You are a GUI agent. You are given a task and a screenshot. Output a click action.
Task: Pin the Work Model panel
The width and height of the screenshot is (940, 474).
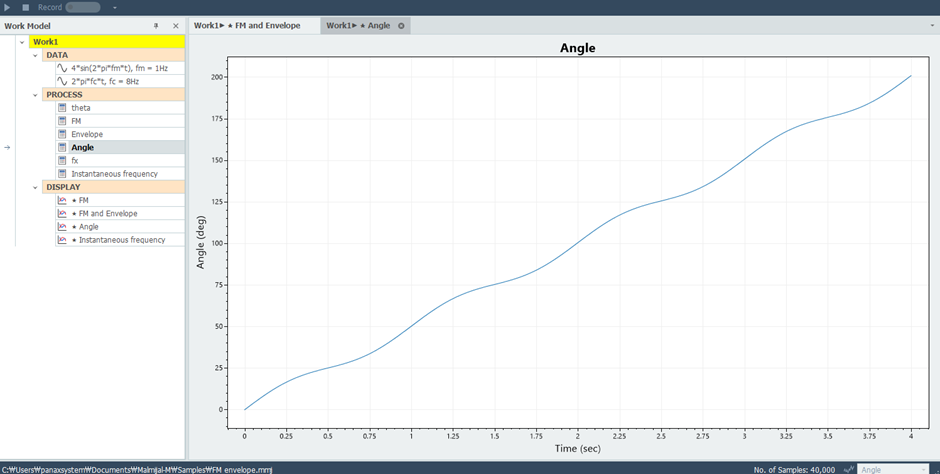156,26
